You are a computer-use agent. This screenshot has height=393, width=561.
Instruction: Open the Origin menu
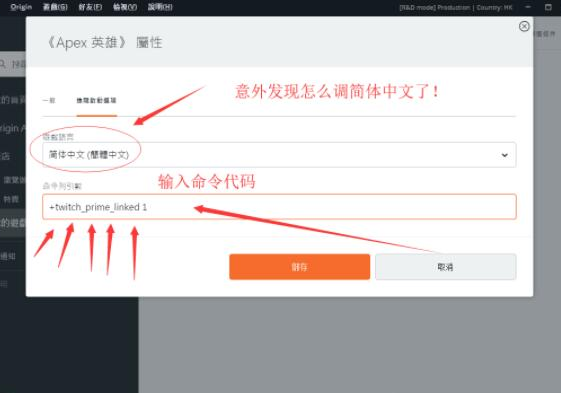pyautogui.click(x=21, y=7)
